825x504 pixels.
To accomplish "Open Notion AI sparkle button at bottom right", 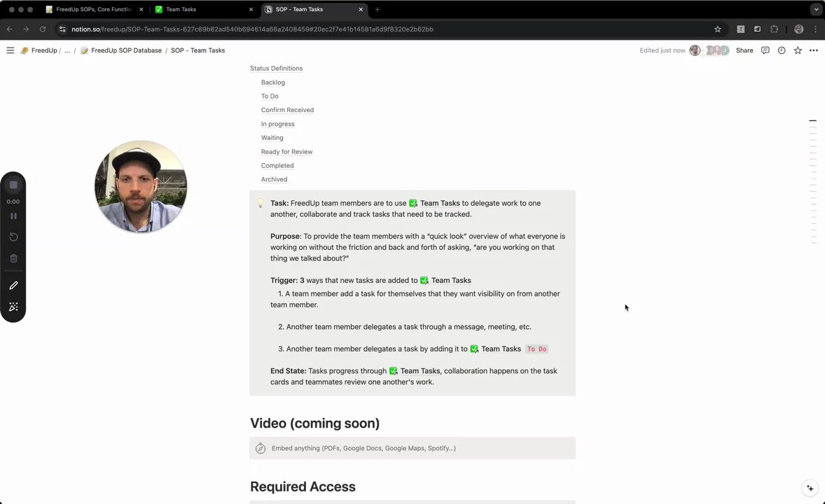I will 810,488.
